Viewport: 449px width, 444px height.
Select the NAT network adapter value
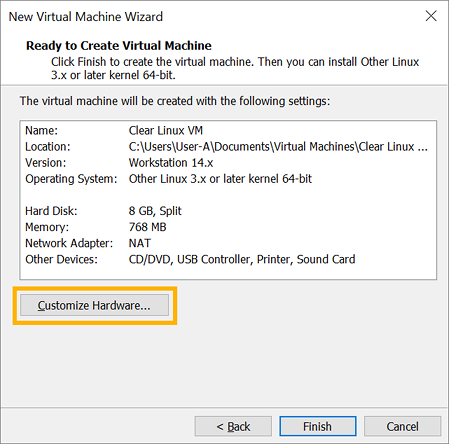click(140, 243)
